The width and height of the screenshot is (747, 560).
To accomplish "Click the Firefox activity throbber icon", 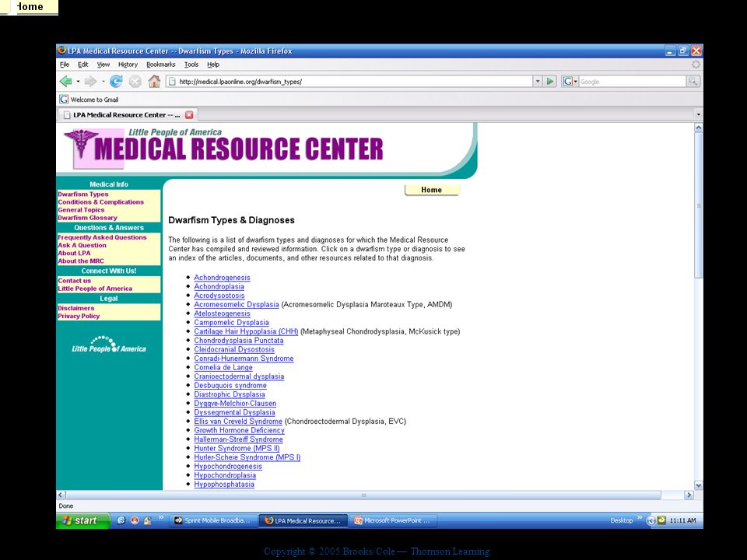I will point(696,65).
